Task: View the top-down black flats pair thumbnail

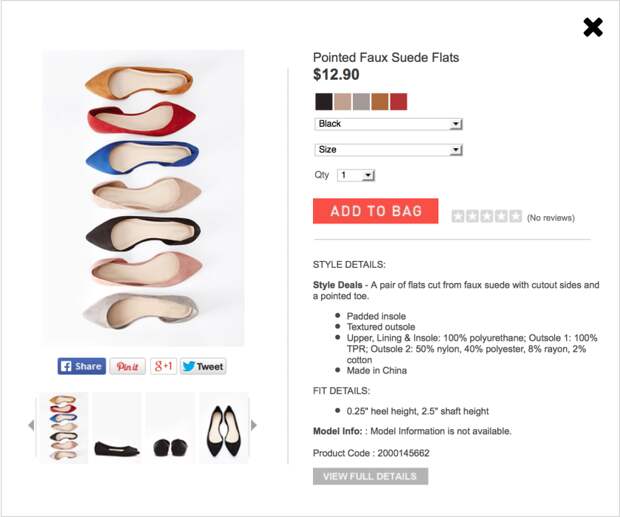Action: coord(224,428)
